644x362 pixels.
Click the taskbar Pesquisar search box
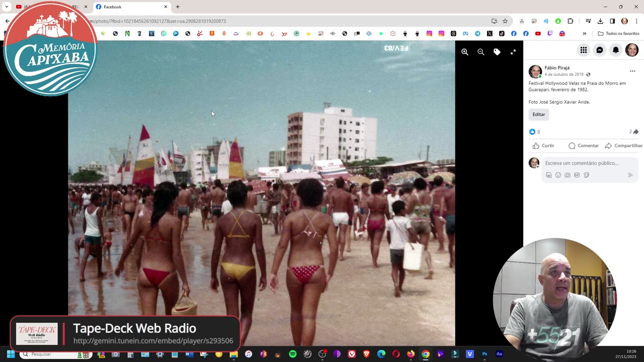(55, 354)
